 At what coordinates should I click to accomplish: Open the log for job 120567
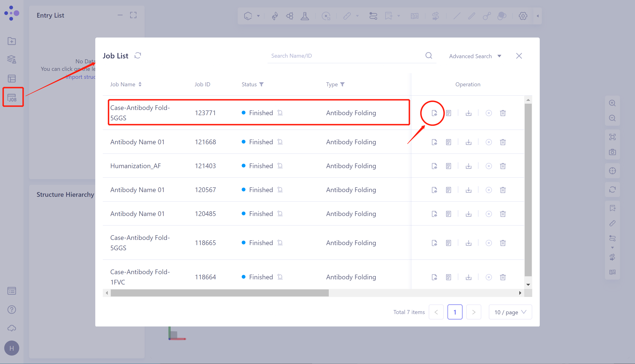point(448,190)
